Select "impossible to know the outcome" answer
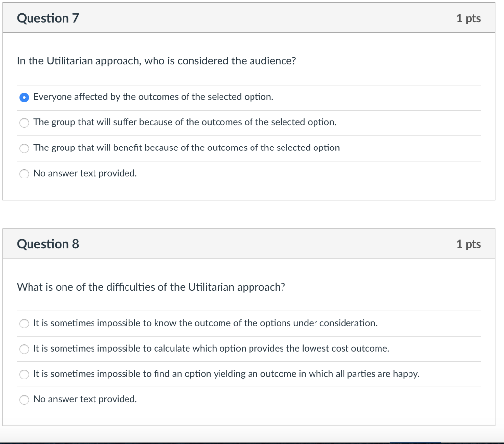 click(24, 324)
